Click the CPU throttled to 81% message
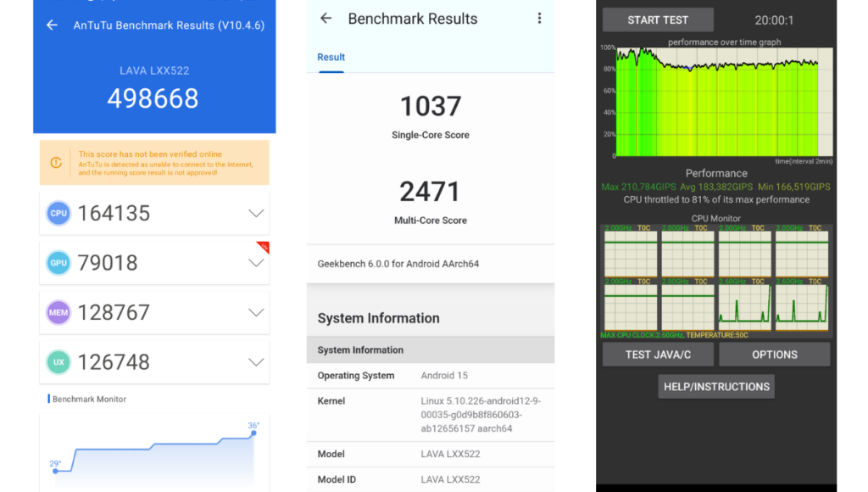Viewport: 868px width, 492px height. click(x=716, y=199)
